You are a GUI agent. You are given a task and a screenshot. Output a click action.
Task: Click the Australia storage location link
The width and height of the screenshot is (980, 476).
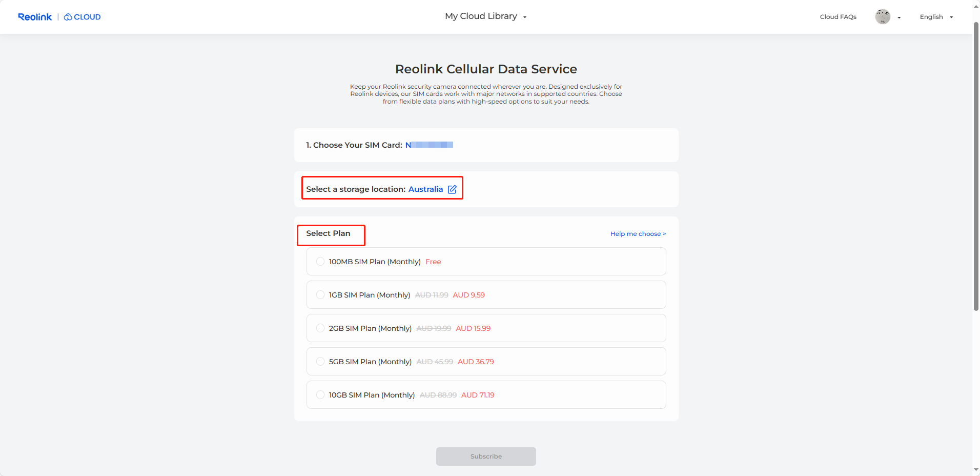click(425, 189)
